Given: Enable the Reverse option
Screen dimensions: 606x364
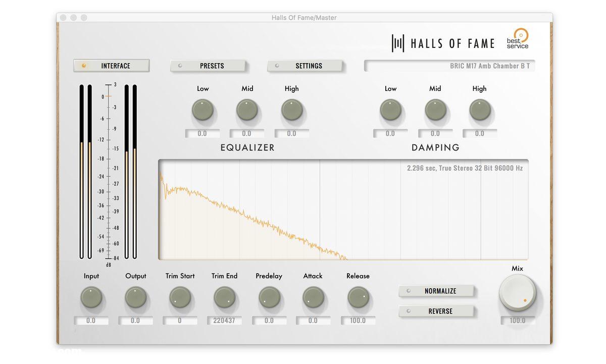Looking at the screenshot, I should (436, 311).
